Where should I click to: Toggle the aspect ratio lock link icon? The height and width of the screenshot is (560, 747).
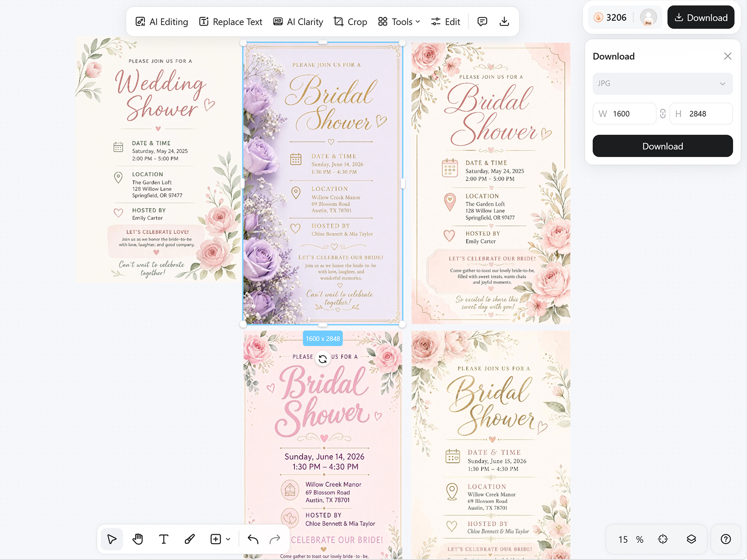(x=663, y=114)
